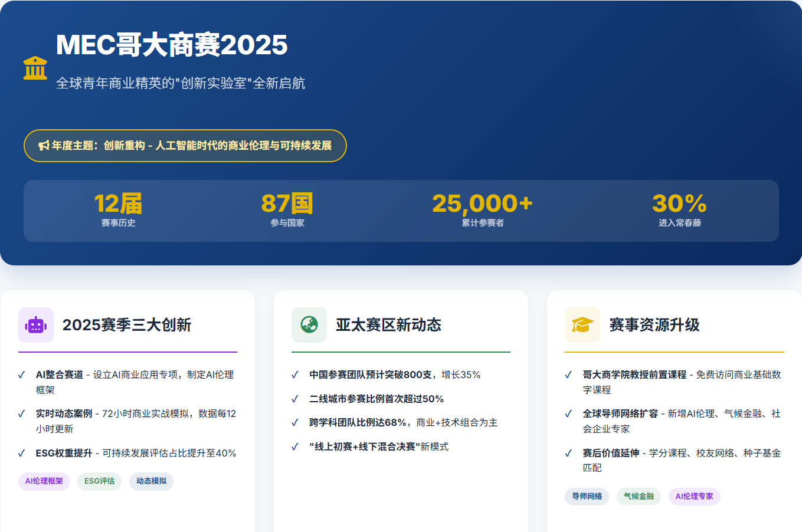This screenshot has width=802, height=532.
Task: Click the checkmark before ESG权重提升
Action: (22, 454)
